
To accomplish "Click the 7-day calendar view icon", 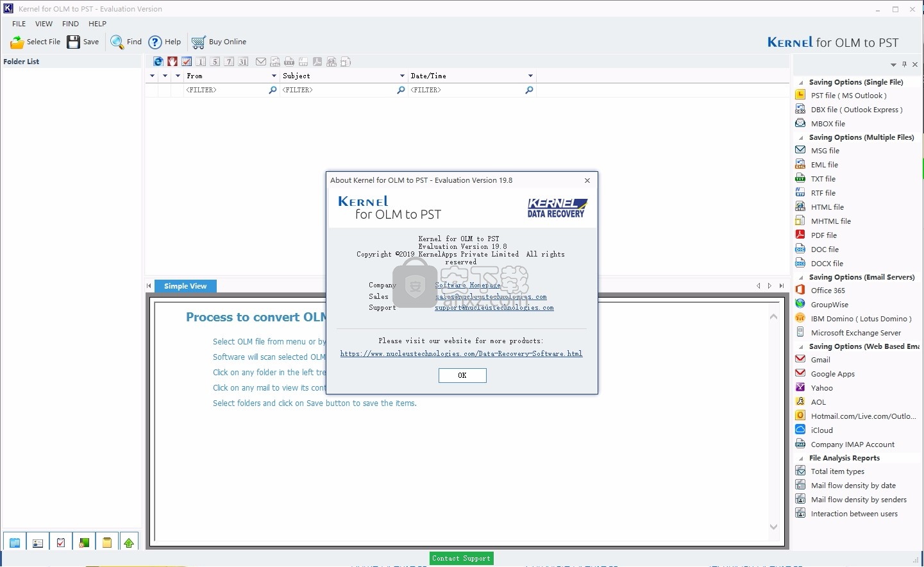I will pos(229,62).
